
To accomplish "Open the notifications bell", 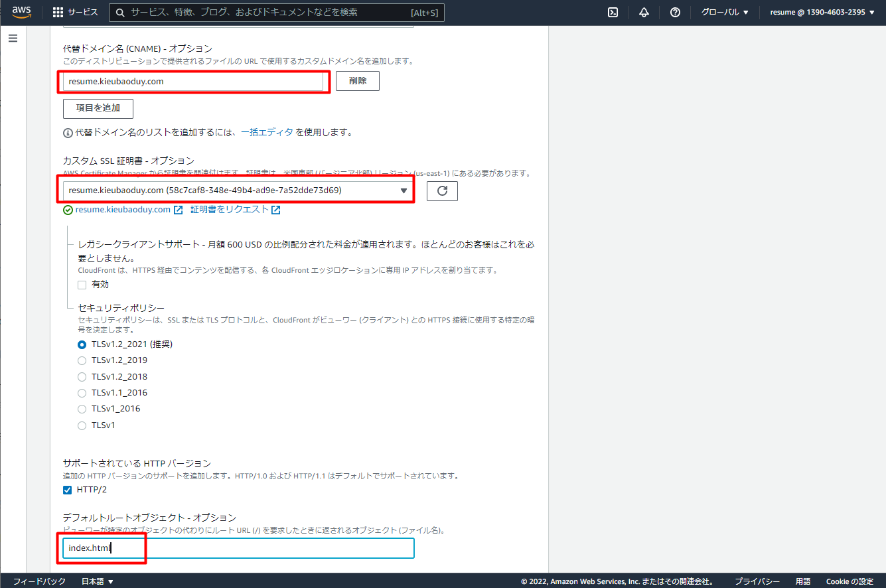I will [x=644, y=13].
